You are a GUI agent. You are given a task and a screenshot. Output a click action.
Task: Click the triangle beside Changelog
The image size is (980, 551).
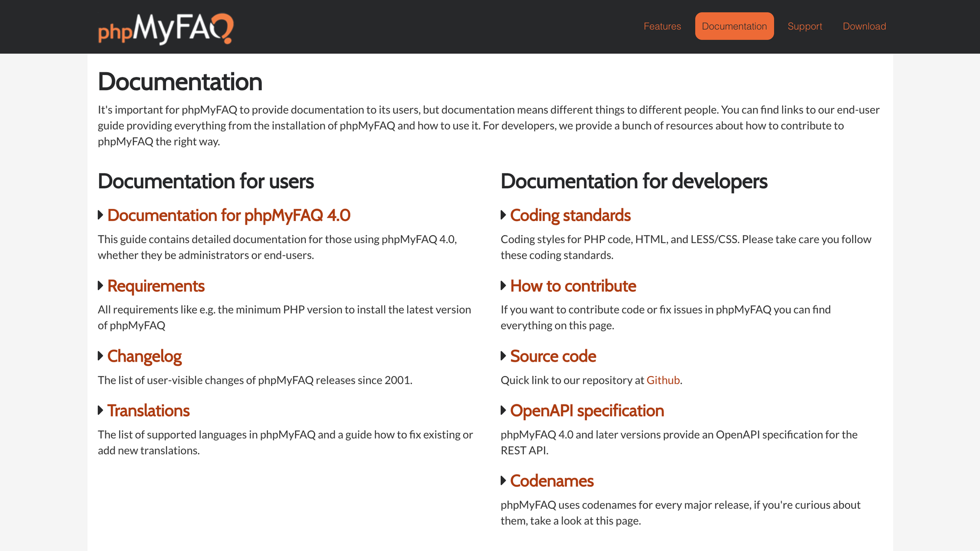tap(100, 355)
